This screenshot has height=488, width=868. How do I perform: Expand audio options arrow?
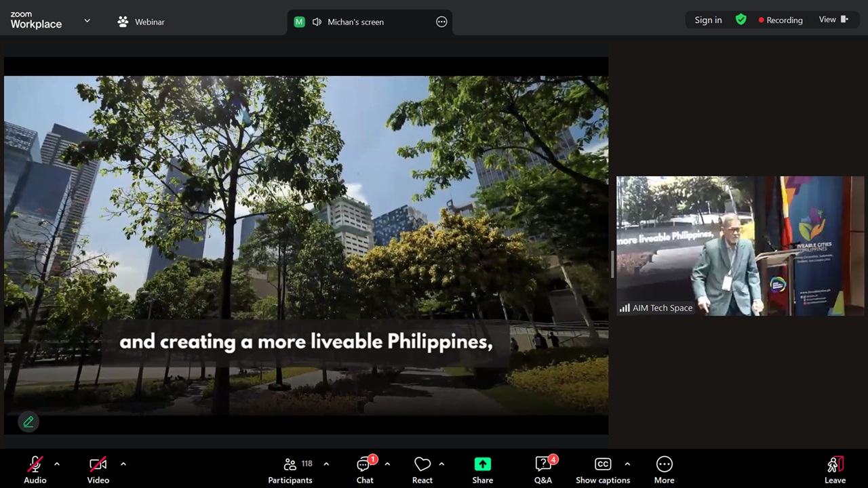tap(57, 464)
